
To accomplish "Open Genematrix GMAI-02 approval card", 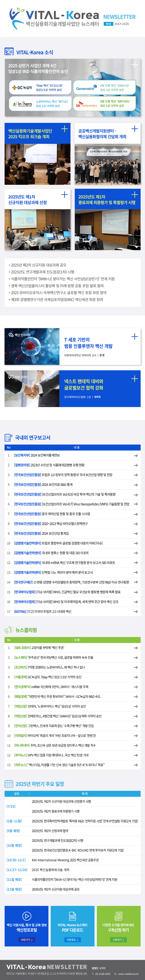I will pos(104,87).
